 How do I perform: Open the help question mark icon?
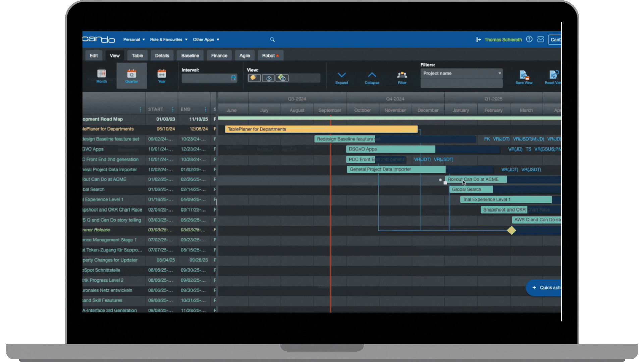pyautogui.click(x=529, y=39)
